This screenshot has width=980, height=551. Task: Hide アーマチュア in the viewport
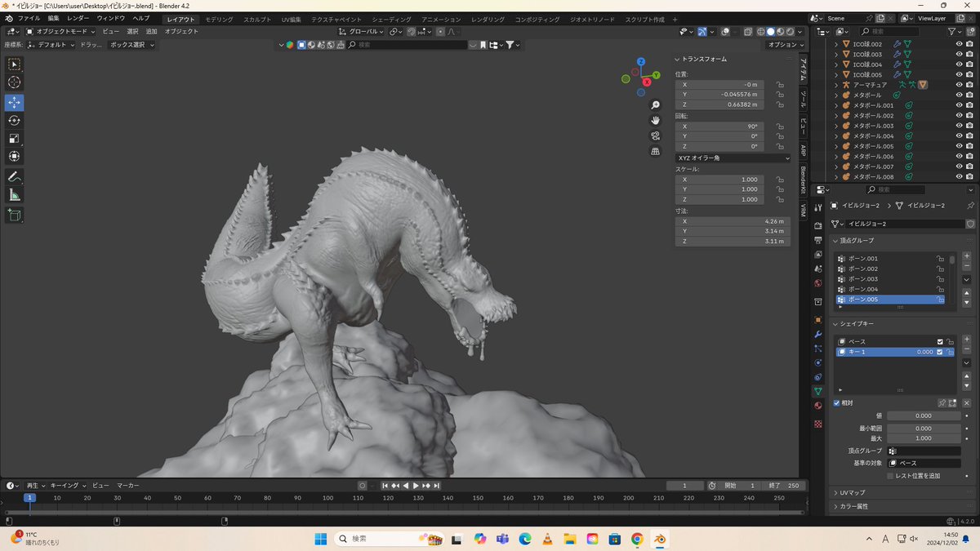959,85
